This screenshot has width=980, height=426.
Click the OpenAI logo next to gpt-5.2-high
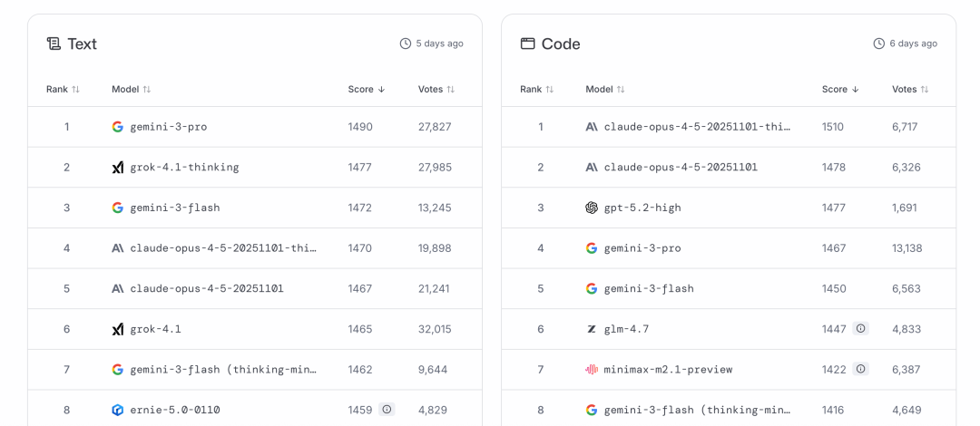coord(592,208)
